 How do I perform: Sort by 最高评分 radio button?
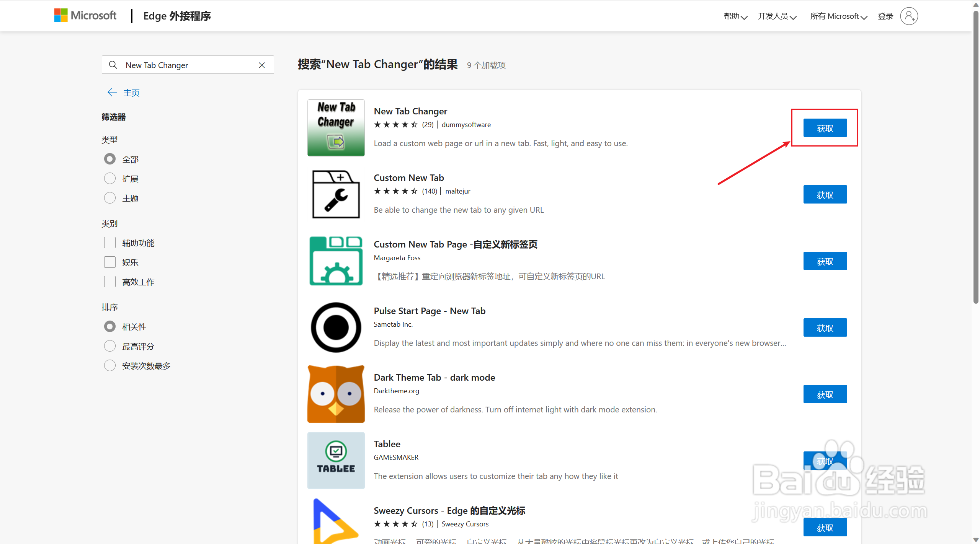110,346
